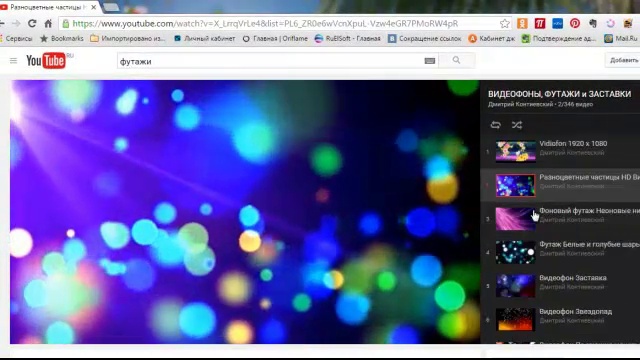Toggle playlist repeat loop icon
Screen dimensions: 640x360
click(496, 125)
